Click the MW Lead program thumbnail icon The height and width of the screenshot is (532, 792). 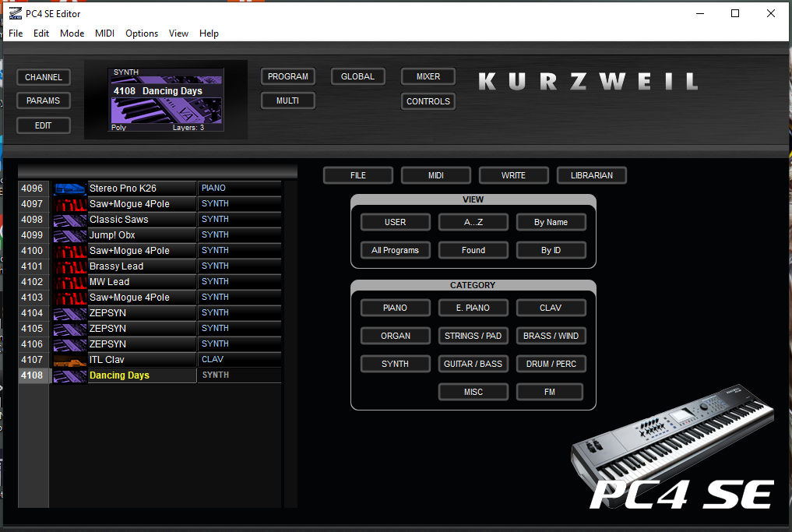69,282
